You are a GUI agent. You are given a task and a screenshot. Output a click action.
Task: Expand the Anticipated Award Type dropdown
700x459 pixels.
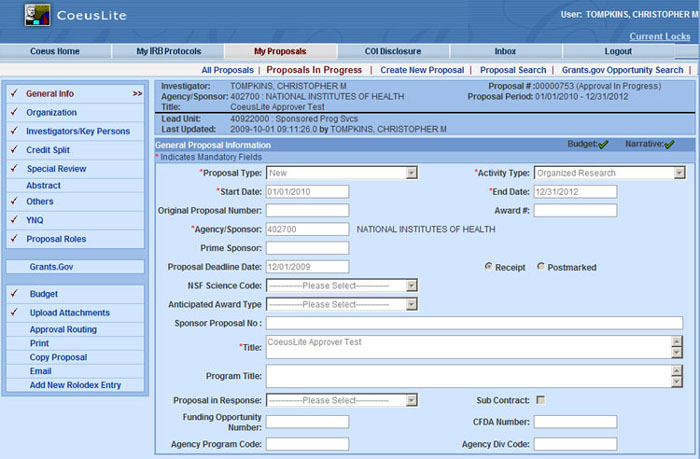(x=341, y=304)
